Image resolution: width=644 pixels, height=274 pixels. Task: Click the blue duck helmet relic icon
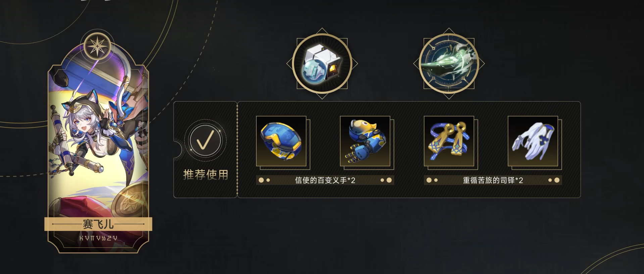tap(281, 141)
